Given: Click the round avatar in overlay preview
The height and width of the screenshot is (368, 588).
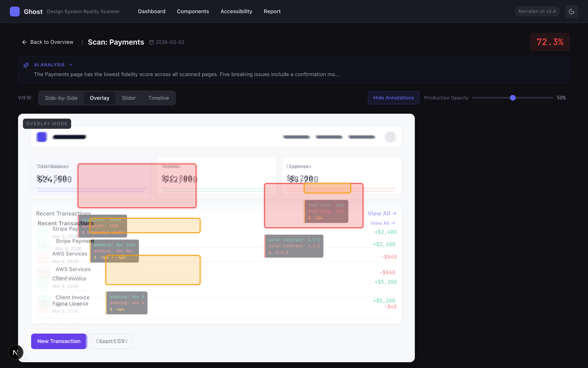Looking at the screenshot, I should coord(390,137).
